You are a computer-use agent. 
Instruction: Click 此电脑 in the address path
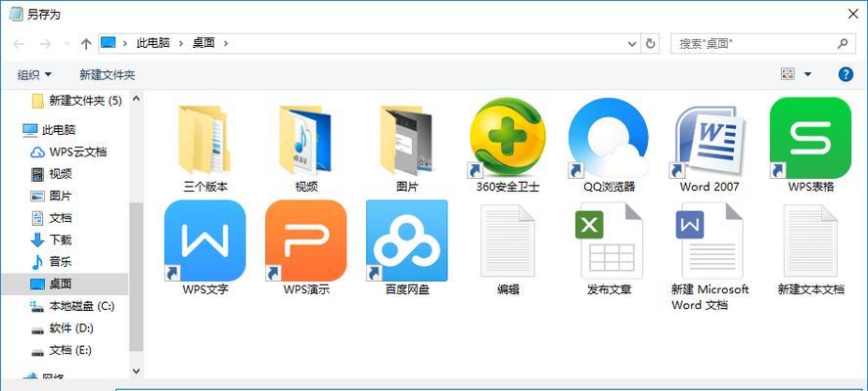(x=153, y=43)
